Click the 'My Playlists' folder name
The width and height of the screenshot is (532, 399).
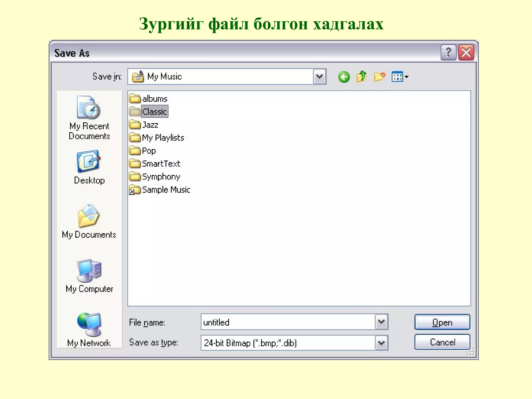tap(163, 138)
